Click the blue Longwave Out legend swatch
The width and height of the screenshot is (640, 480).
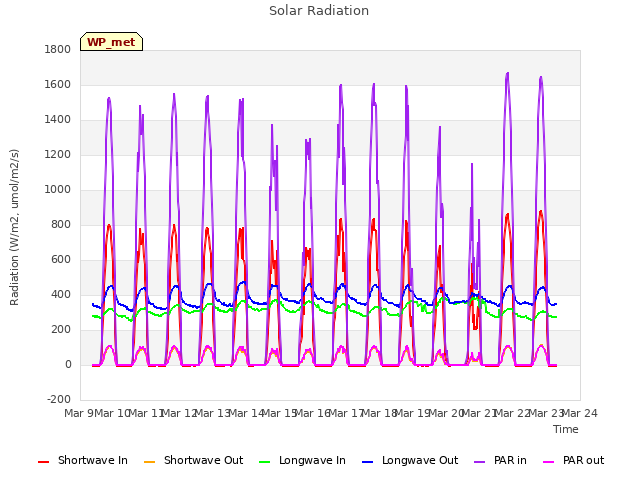point(367,462)
